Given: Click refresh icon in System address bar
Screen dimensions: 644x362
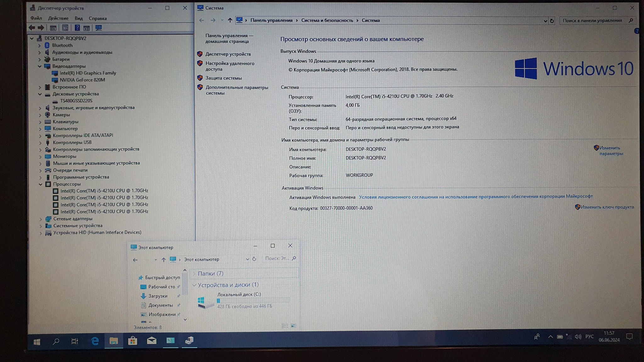Looking at the screenshot, I should (552, 21).
